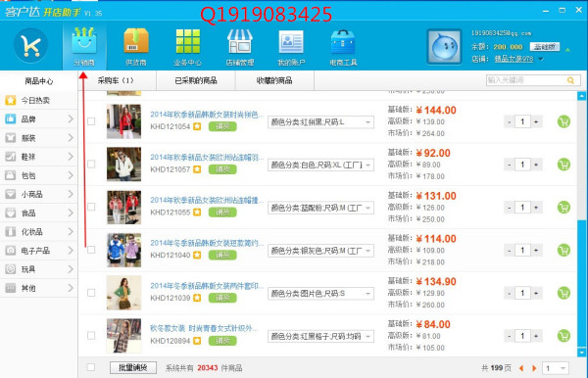Click the blue user avatar icon
Viewport: 588px width, 378px height.
pos(444,47)
